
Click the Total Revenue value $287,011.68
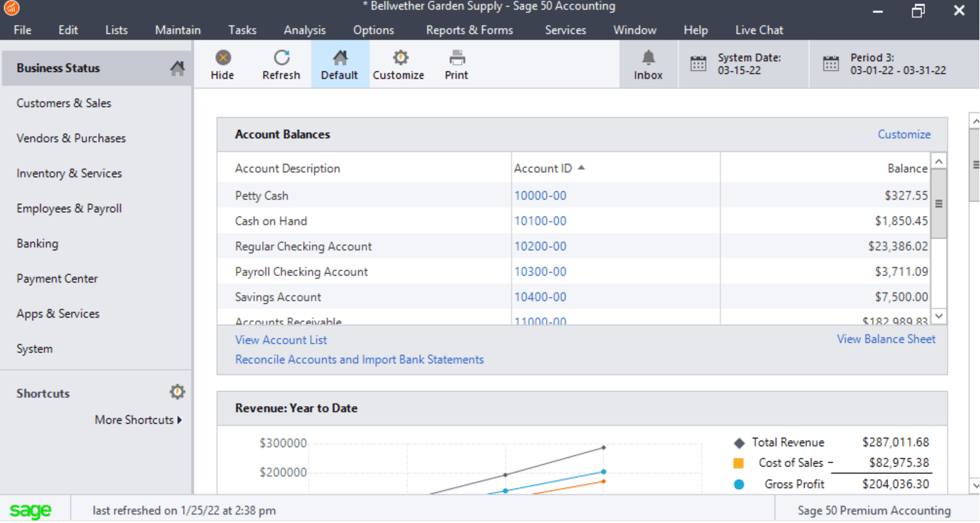click(x=895, y=442)
